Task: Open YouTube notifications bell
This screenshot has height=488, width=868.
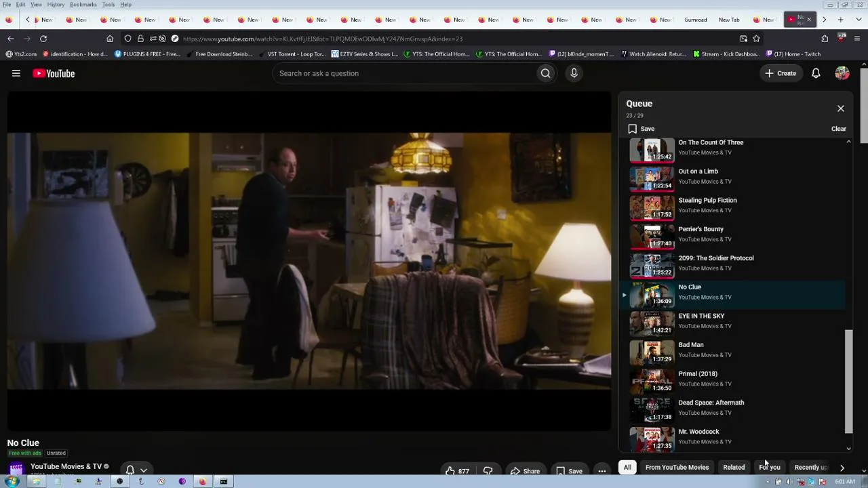Action: point(816,73)
